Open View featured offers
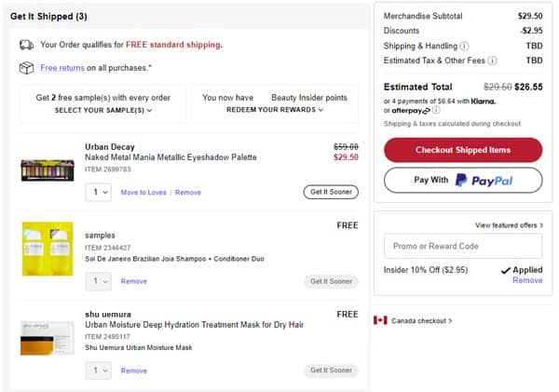 pyautogui.click(x=509, y=225)
